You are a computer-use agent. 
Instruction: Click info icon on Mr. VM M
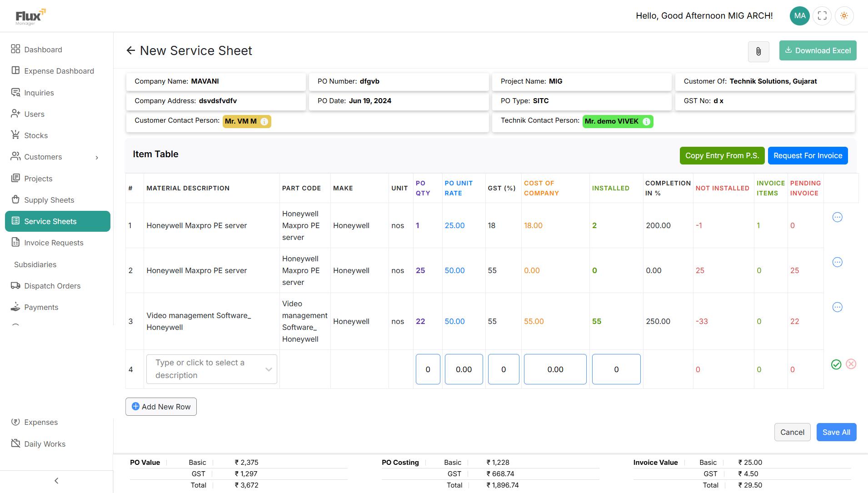tap(264, 122)
